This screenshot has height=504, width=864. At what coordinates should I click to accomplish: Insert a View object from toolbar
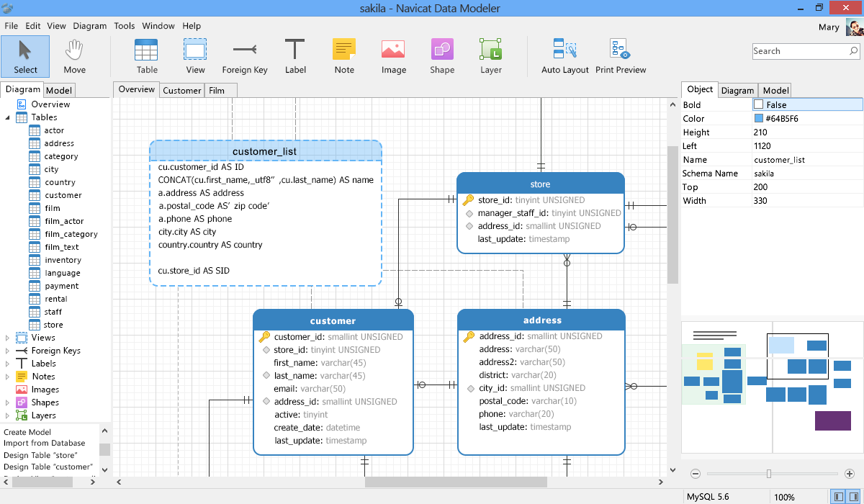(195, 56)
